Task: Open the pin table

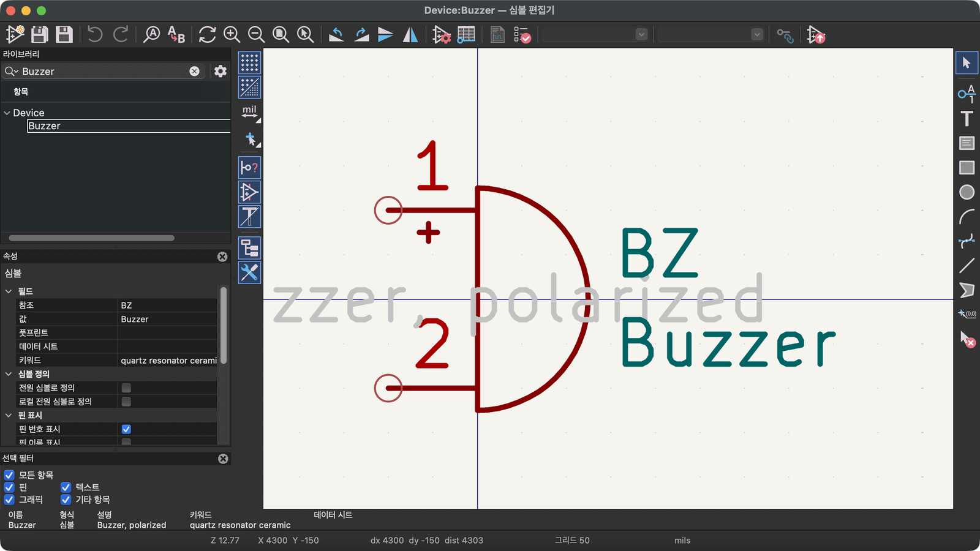Action: 466,34
